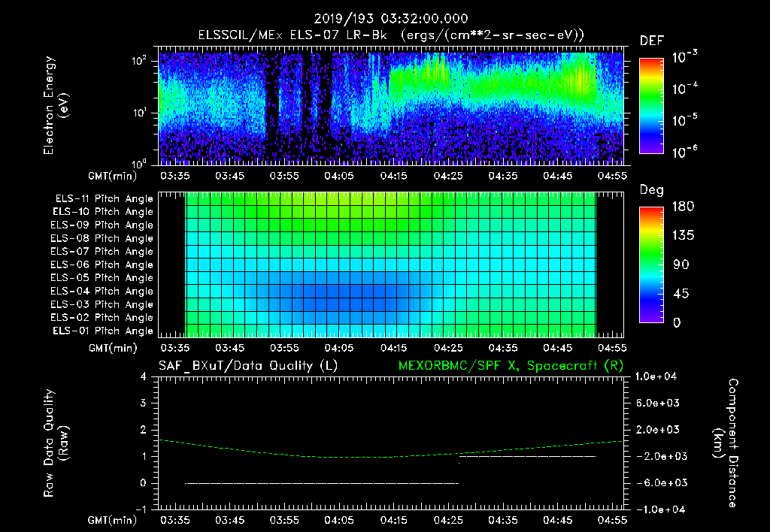Click the green MEXORBMC/SPF X, Spacecraft (R) label
The width and height of the screenshot is (770, 532).
511,366
